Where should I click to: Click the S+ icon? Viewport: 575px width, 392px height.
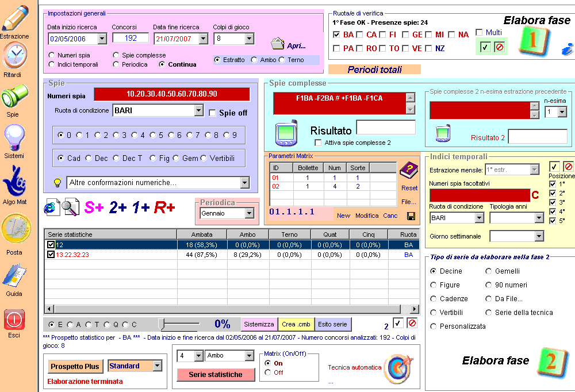(94, 207)
